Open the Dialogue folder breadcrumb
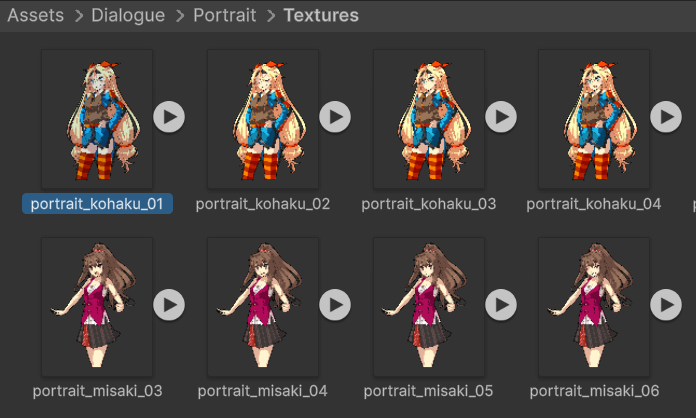 coord(128,16)
